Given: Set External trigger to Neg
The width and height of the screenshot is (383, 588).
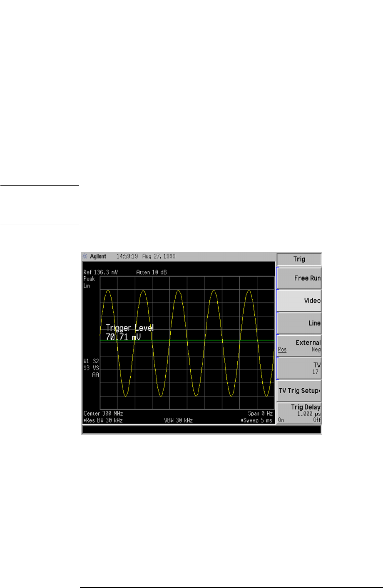Looking at the screenshot, I should tap(316, 350).
